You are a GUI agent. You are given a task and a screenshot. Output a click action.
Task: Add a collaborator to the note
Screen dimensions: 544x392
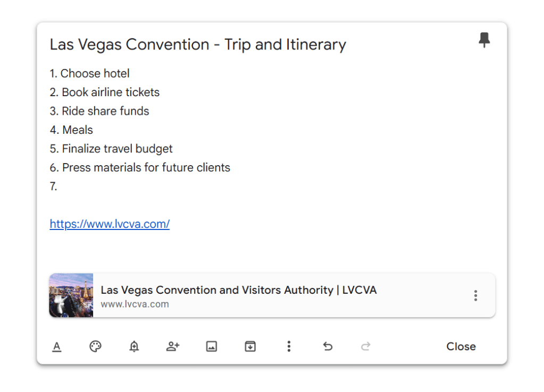[172, 346]
